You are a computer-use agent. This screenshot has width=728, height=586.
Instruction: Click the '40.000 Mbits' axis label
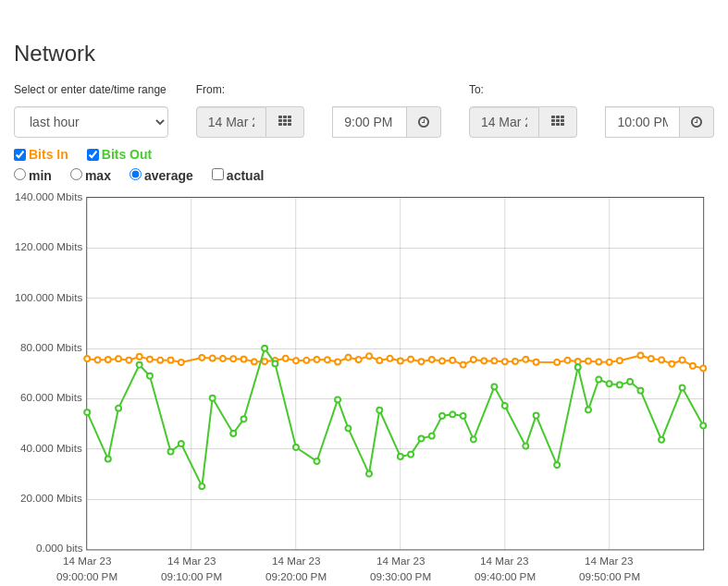(51, 448)
